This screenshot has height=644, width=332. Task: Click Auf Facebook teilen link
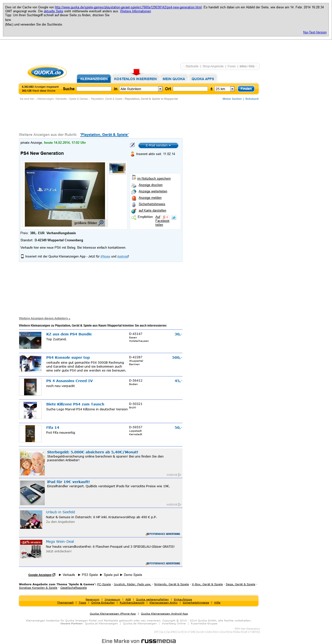pyautogui.click(x=162, y=221)
